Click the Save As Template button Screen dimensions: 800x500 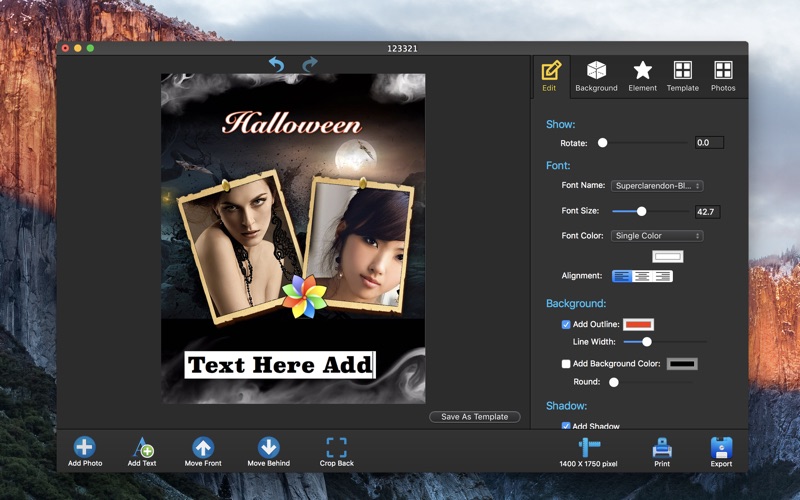tap(474, 417)
